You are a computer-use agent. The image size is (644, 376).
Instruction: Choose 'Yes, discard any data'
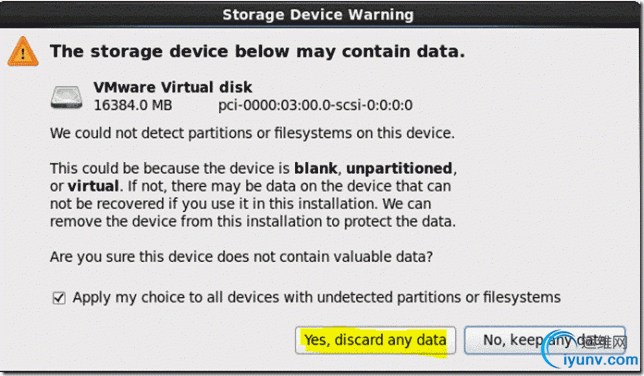click(375, 340)
